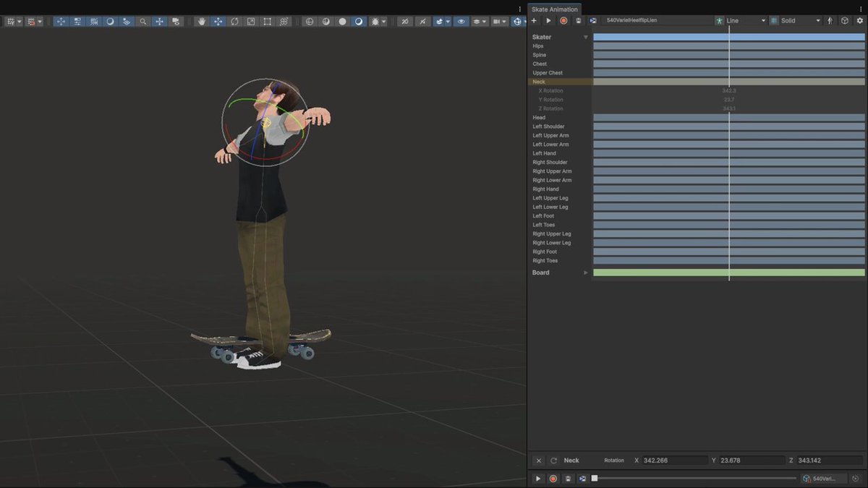Add new item with plus icon
The width and height of the screenshot is (868, 488).
pos(535,21)
